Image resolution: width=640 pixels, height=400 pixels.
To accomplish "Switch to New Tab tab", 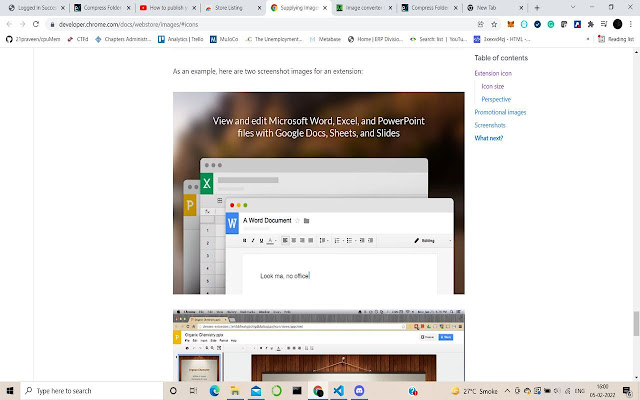I will point(496,8).
